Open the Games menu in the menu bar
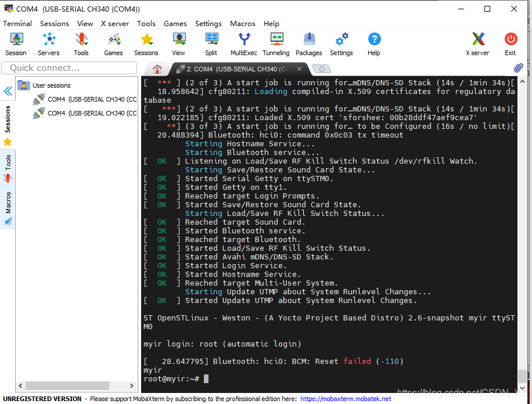The image size is (532, 404). (x=175, y=23)
